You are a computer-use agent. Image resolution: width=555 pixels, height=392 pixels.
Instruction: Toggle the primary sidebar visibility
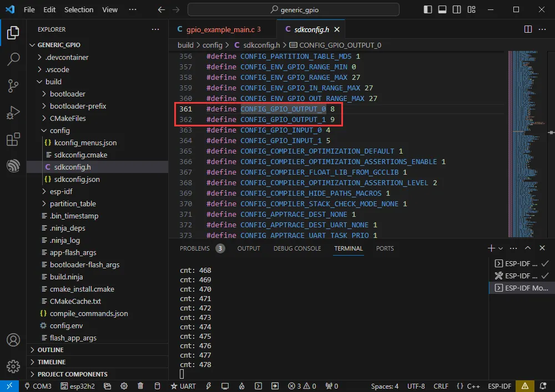click(428, 9)
